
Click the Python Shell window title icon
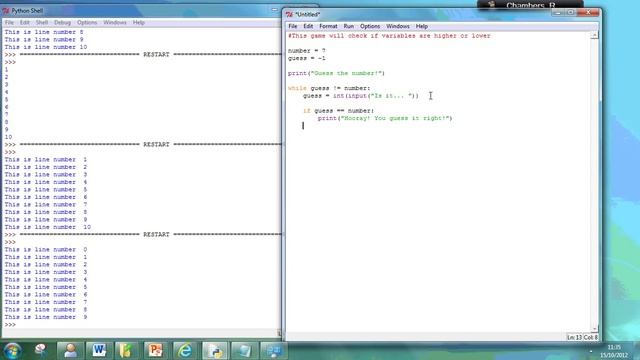[6, 11]
